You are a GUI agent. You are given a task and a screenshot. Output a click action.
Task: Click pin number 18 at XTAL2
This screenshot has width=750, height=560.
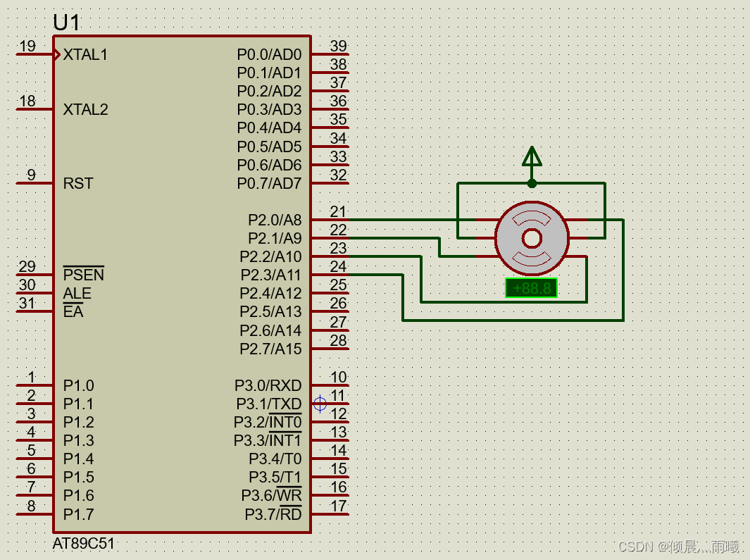point(27,101)
